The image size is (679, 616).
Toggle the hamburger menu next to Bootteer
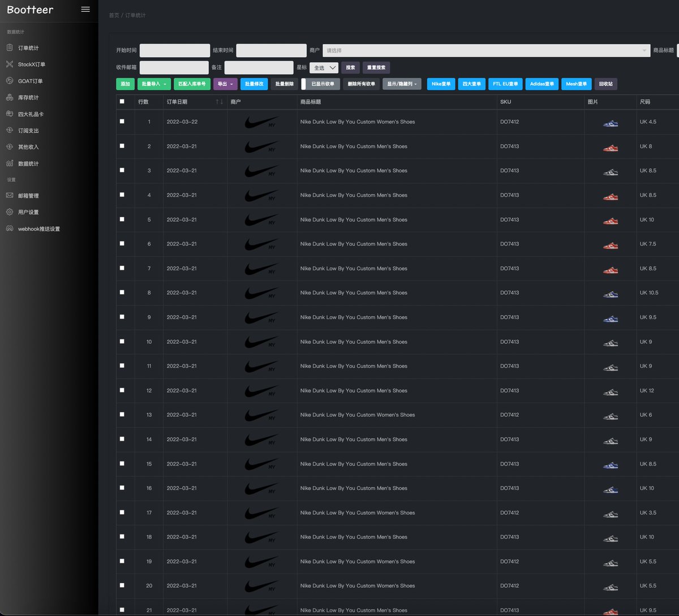click(x=85, y=10)
